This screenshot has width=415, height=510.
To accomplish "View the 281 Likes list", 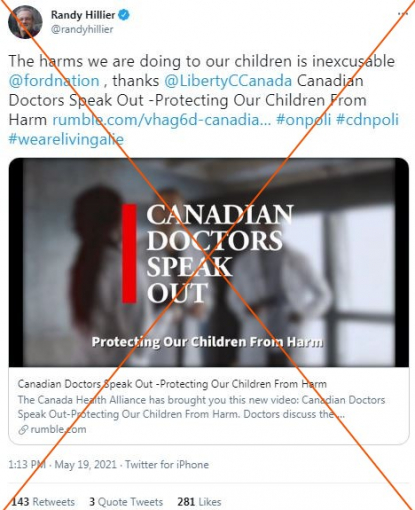I will point(199,502).
